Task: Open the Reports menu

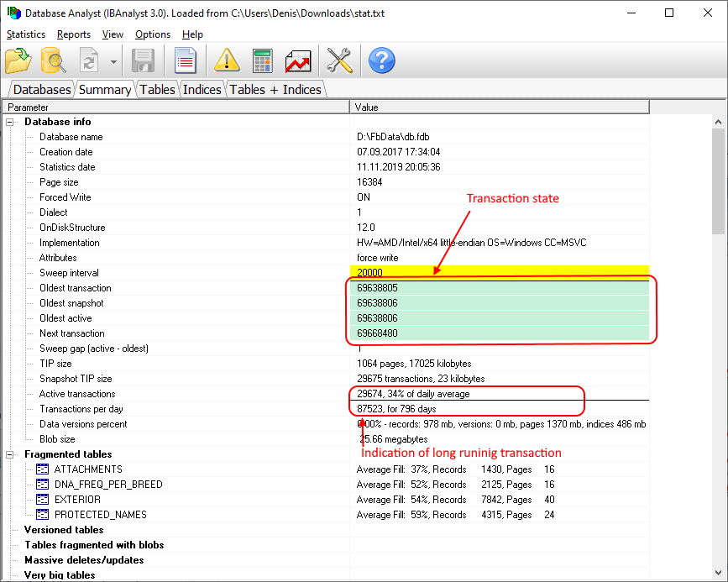Action: click(74, 34)
